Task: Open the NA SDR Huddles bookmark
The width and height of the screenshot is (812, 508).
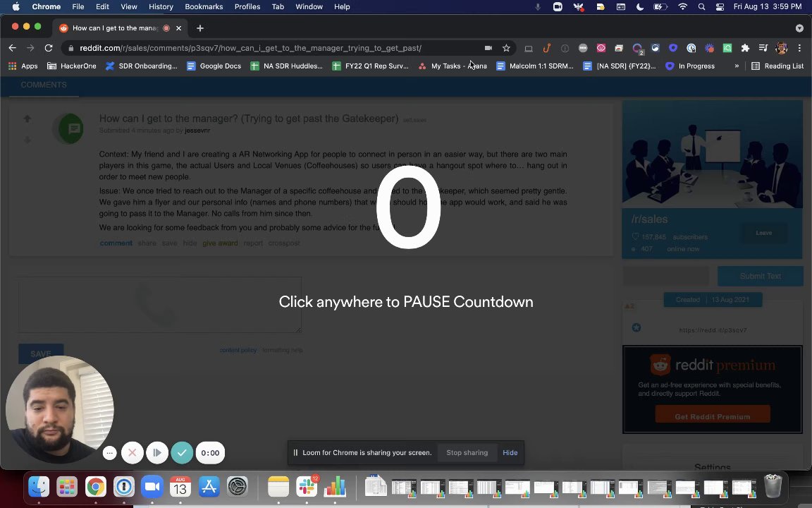Action: tap(286, 66)
